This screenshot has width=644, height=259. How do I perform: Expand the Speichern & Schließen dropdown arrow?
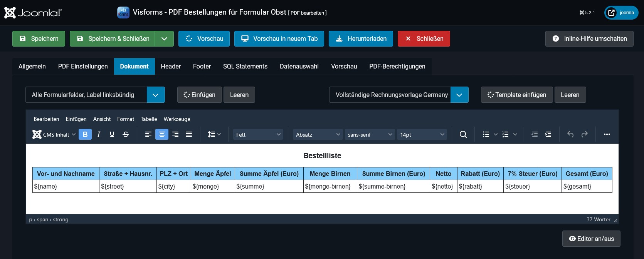click(x=164, y=39)
